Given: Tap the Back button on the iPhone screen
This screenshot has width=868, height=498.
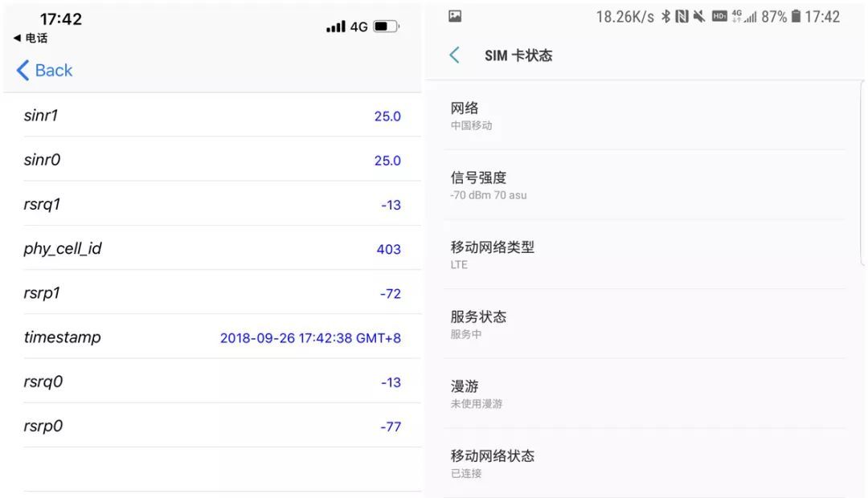Looking at the screenshot, I should (44, 71).
